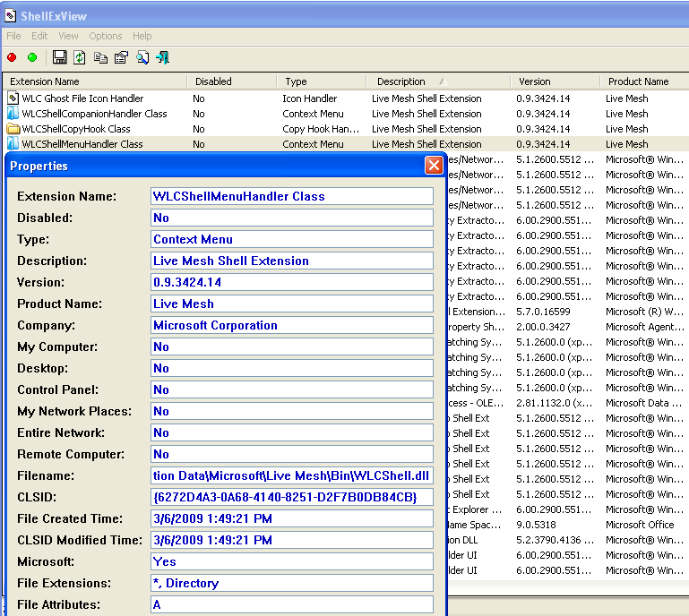Click the version cell 9.0.5318
The image size is (689, 616).
coord(536,525)
